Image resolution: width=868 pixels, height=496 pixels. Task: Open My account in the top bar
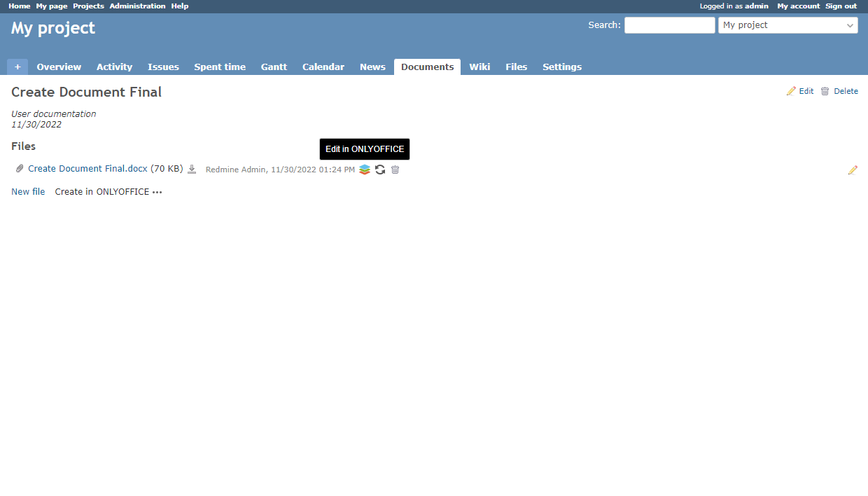pos(798,6)
